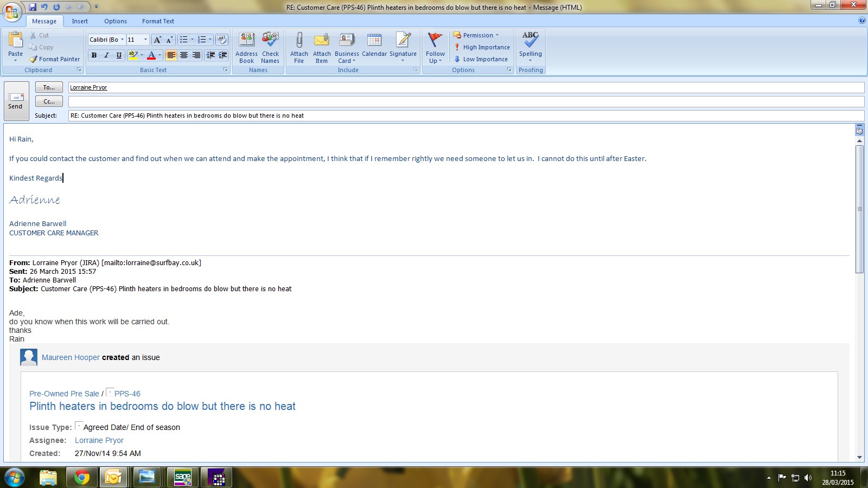Open the Maureen Hooper profile link
Screen dimensions: 868x488
tap(71, 357)
